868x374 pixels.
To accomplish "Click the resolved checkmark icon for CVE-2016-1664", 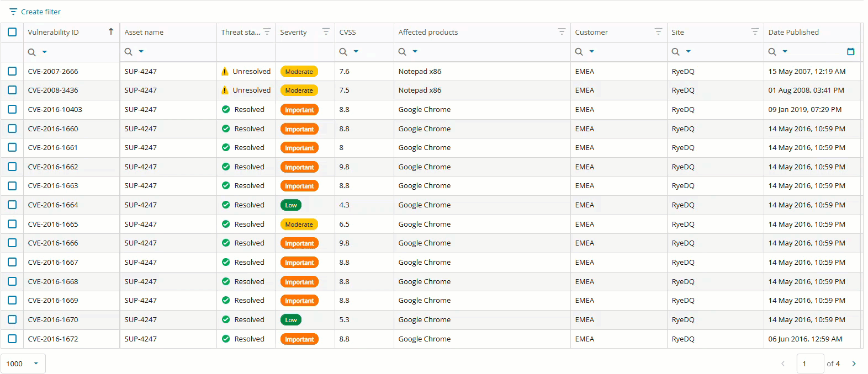I will (x=226, y=205).
